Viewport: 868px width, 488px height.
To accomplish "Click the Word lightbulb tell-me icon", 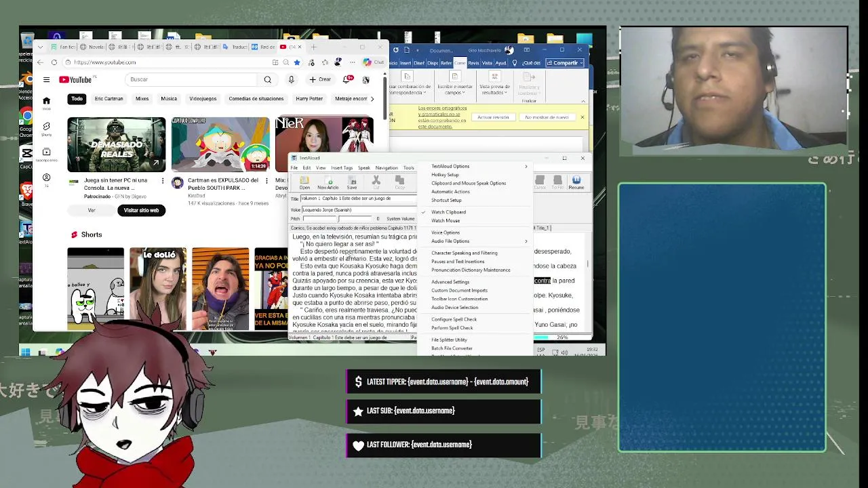I will coord(515,63).
